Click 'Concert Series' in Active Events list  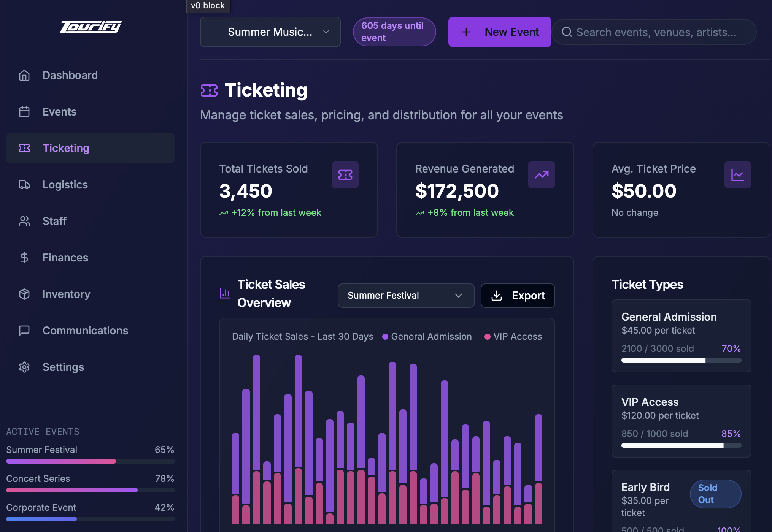pyautogui.click(x=38, y=479)
